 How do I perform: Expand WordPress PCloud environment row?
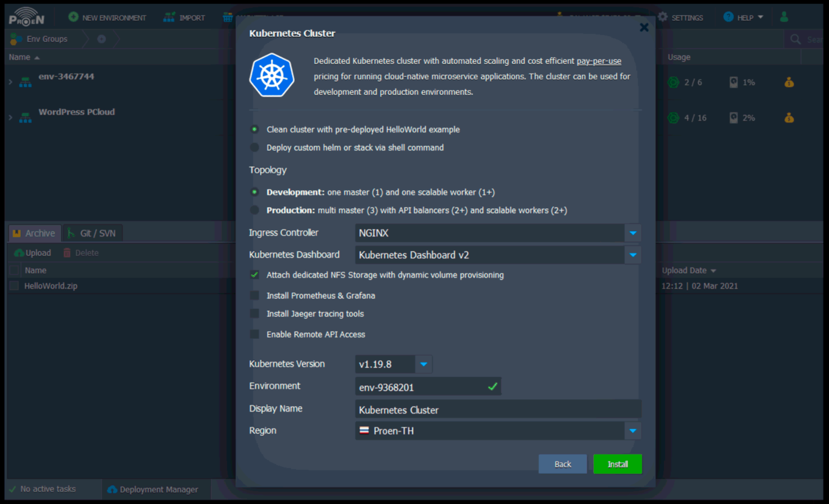(x=10, y=118)
